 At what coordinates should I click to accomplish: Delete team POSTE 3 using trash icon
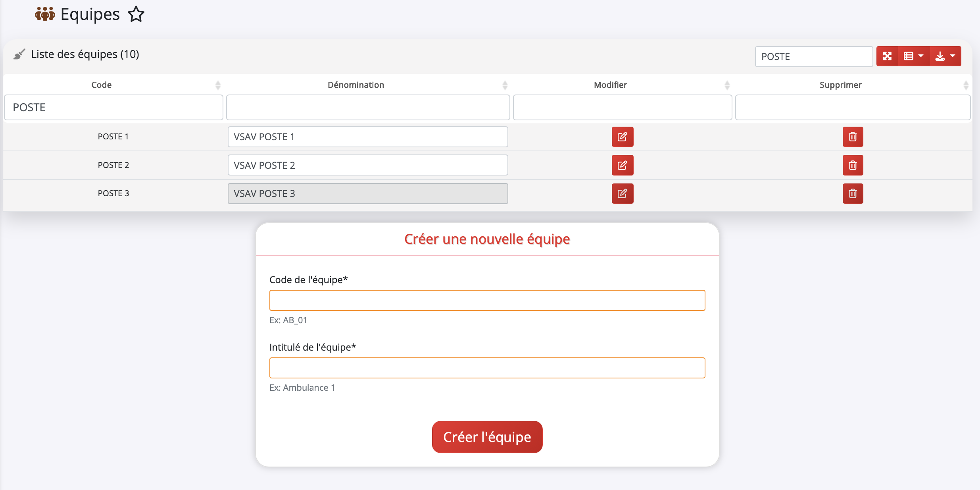tap(853, 193)
